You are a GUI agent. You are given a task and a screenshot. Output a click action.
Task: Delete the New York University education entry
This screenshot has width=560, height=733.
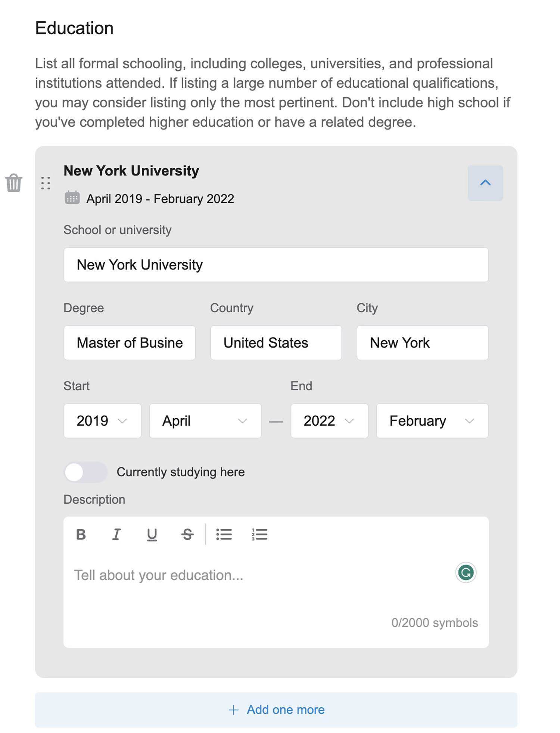14,183
